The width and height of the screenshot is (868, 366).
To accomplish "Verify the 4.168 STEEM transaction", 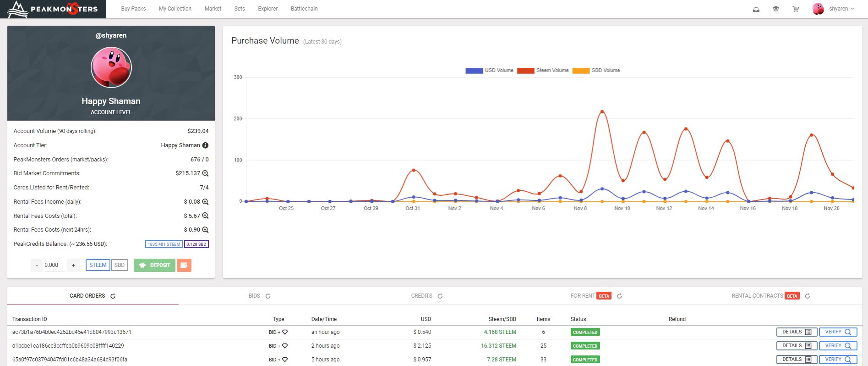I will [837, 332].
